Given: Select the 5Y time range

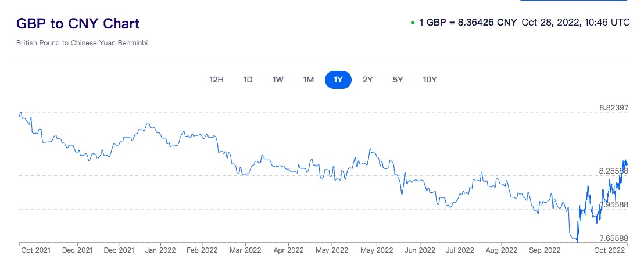Looking at the screenshot, I should (398, 80).
